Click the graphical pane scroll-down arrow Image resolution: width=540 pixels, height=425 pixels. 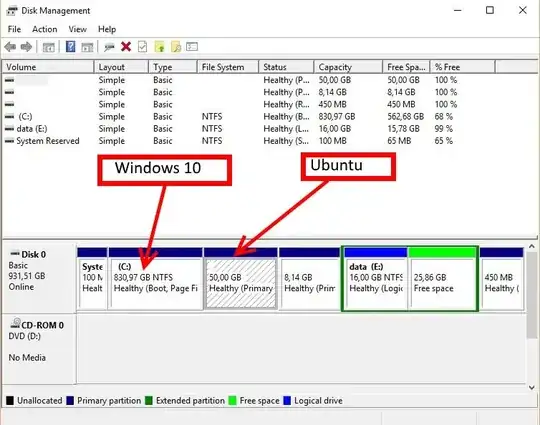(532, 387)
